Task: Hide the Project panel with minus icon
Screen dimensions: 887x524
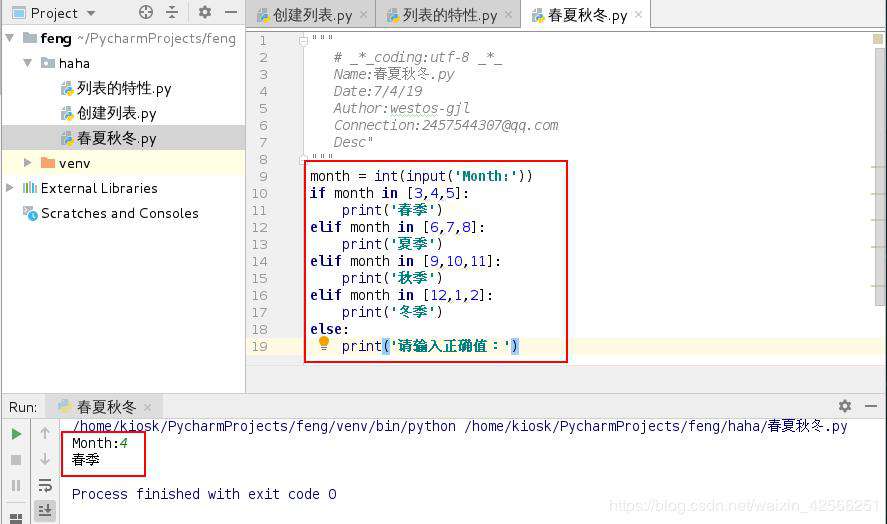Action: [x=231, y=12]
